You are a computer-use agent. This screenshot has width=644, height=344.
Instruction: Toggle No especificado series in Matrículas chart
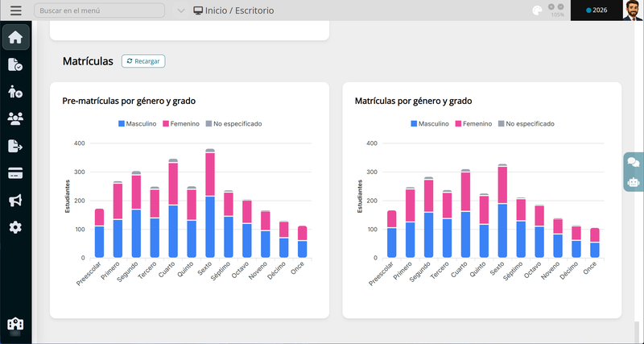[526, 124]
